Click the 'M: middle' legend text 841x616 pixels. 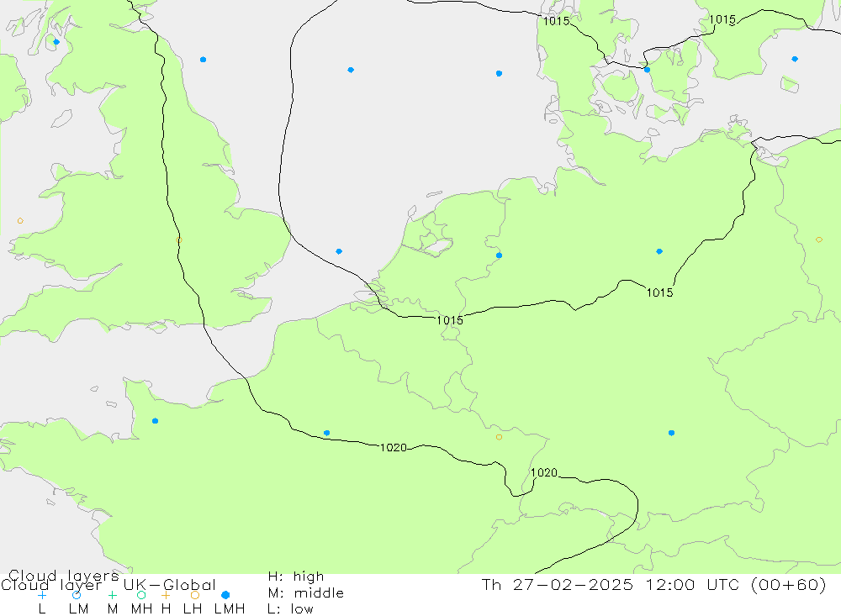[x=306, y=593]
